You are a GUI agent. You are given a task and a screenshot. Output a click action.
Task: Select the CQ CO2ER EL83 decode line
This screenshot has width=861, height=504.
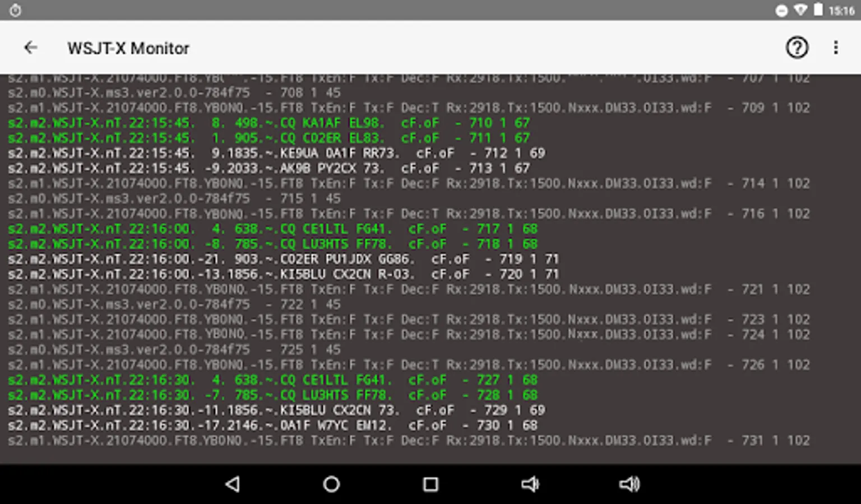pyautogui.click(x=269, y=138)
